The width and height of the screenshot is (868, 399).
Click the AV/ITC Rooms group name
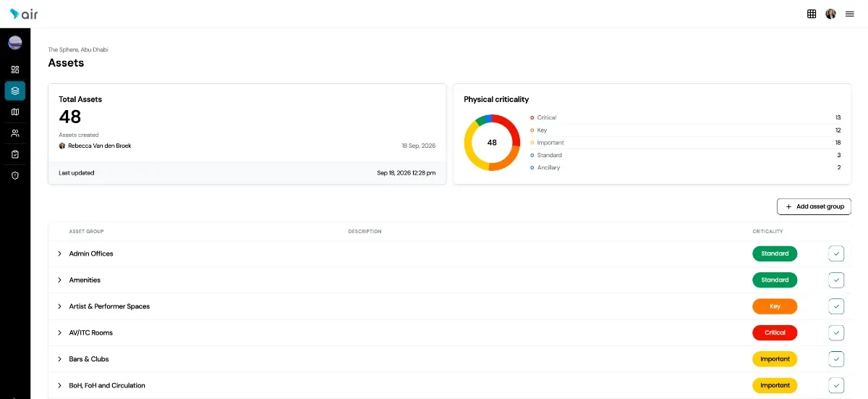click(91, 333)
